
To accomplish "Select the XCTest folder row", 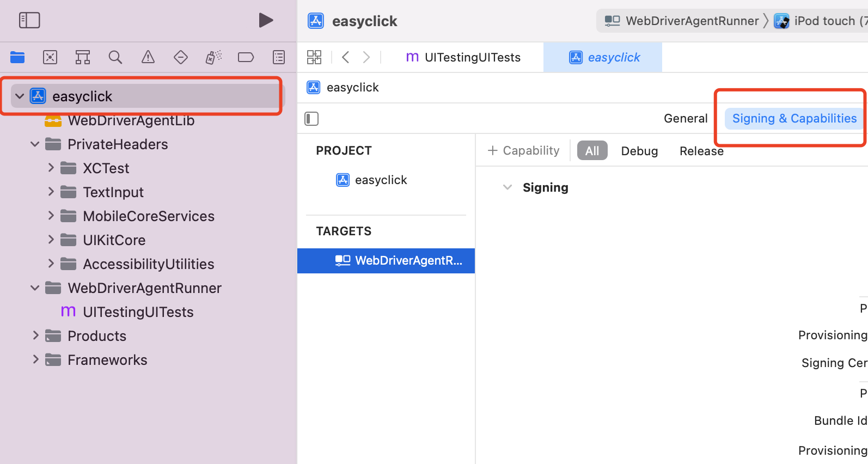I will (x=106, y=168).
